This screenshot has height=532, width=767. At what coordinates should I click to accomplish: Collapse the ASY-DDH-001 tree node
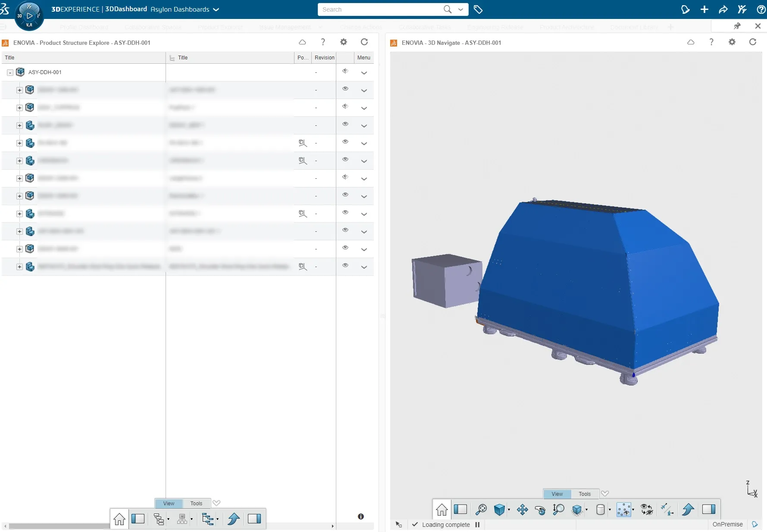[9, 72]
